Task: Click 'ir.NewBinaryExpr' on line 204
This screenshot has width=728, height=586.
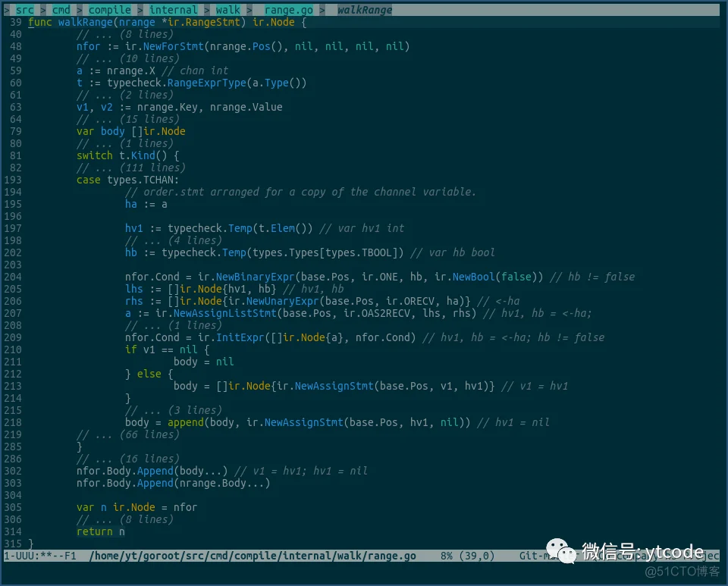Action: tap(246, 277)
